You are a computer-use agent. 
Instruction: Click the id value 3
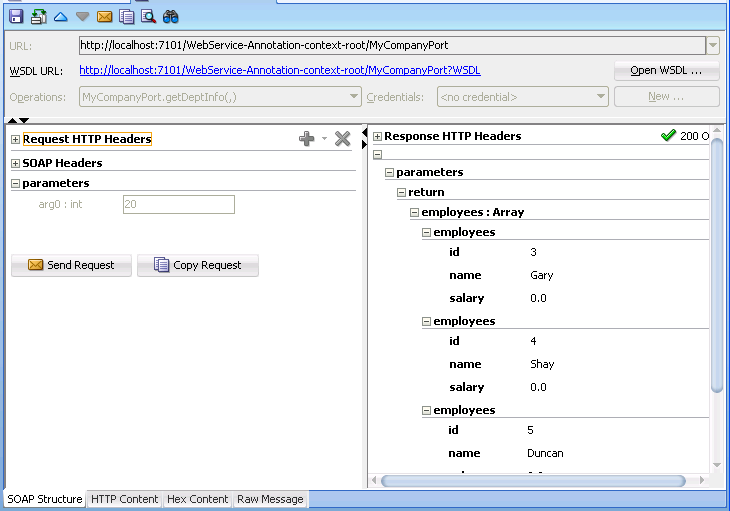pyautogui.click(x=533, y=252)
